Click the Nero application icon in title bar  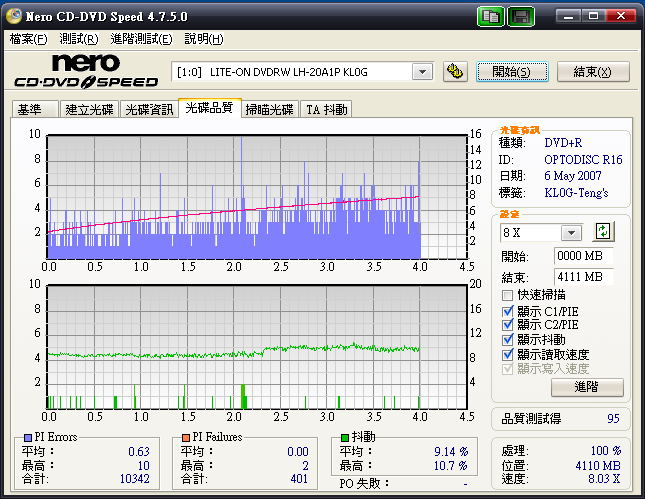pos(14,16)
